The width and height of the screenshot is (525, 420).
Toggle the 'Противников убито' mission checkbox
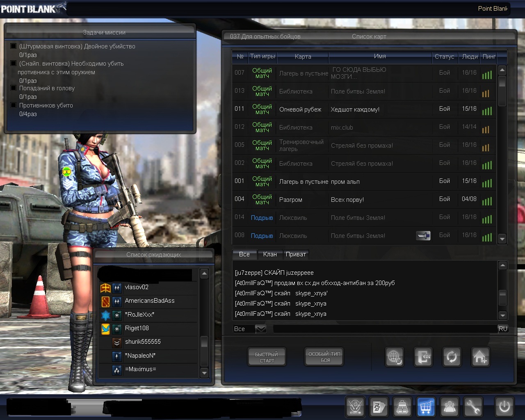click(x=14, y=105)
